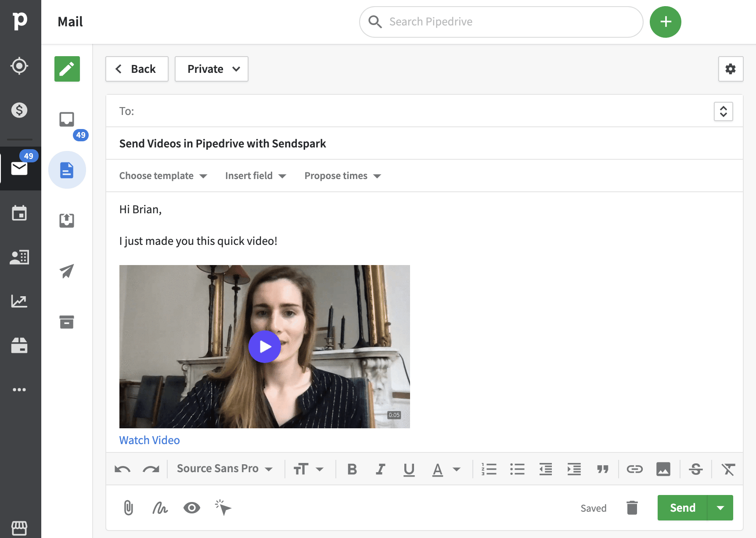Open the Send options dropdown arrow

click(720, 508)
